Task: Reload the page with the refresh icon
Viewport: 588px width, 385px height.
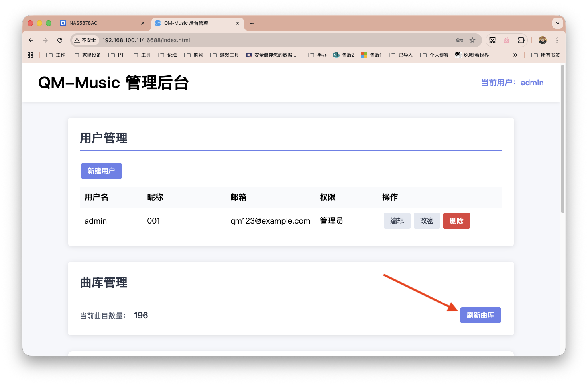Action: [x=60, y=40]
